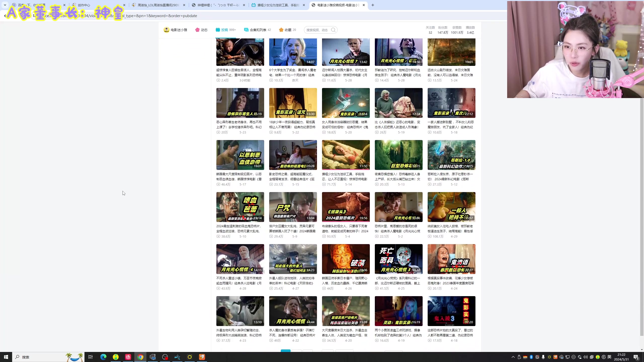The image size is (644, 362).
Task: Open video title 聋哑少女沦为泄欲工具
Action: (x=345, y=176)
